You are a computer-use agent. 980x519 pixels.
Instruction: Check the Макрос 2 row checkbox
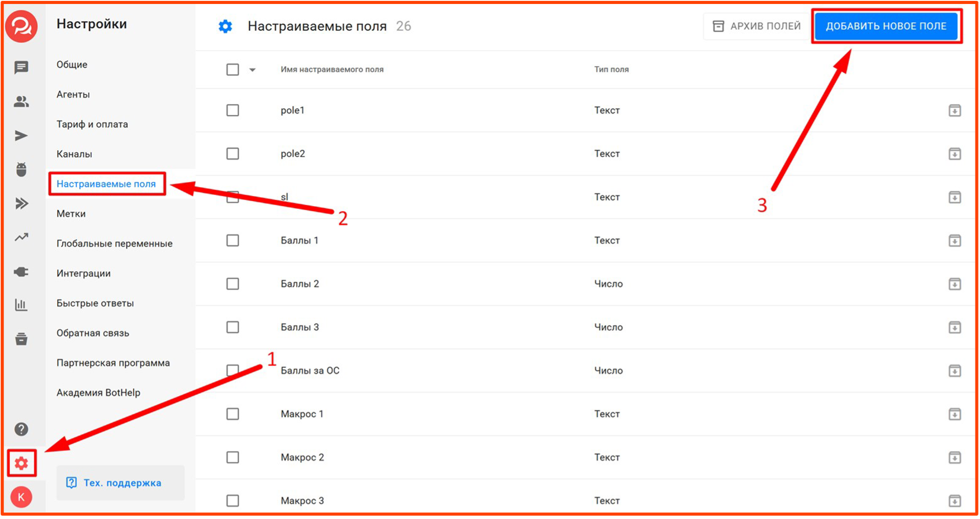point(233,457)
